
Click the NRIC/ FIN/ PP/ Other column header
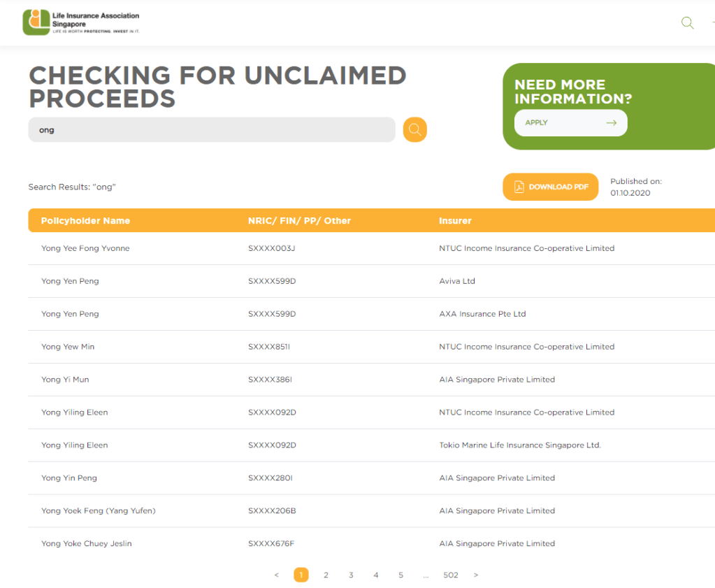pos(299,221)
